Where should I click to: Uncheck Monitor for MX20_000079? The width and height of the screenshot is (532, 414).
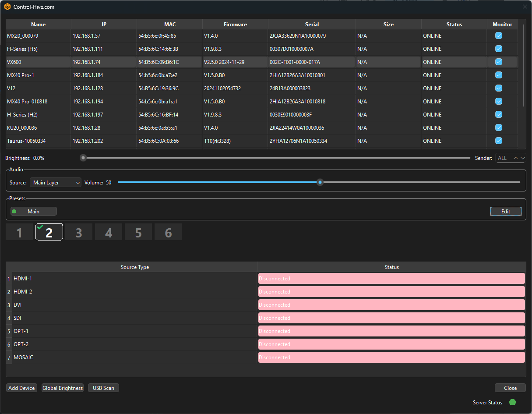(x=498, y=36)
